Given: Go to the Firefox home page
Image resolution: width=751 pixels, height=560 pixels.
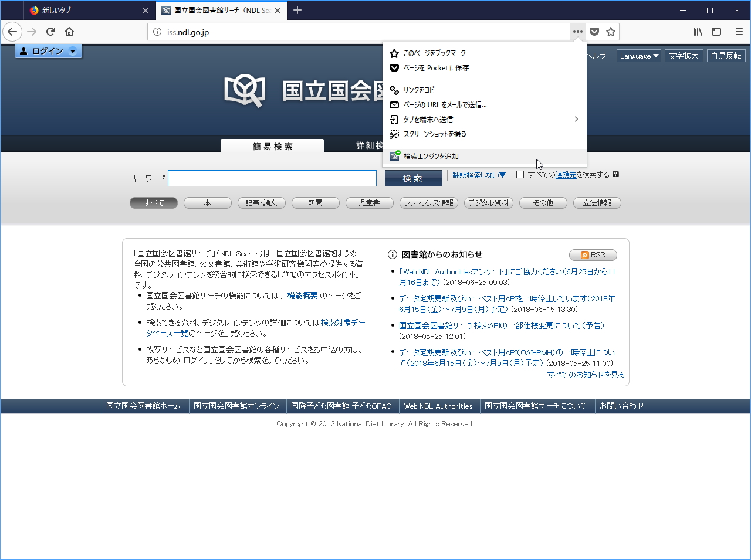Looking at the screenshot, I should pos(69,32).
